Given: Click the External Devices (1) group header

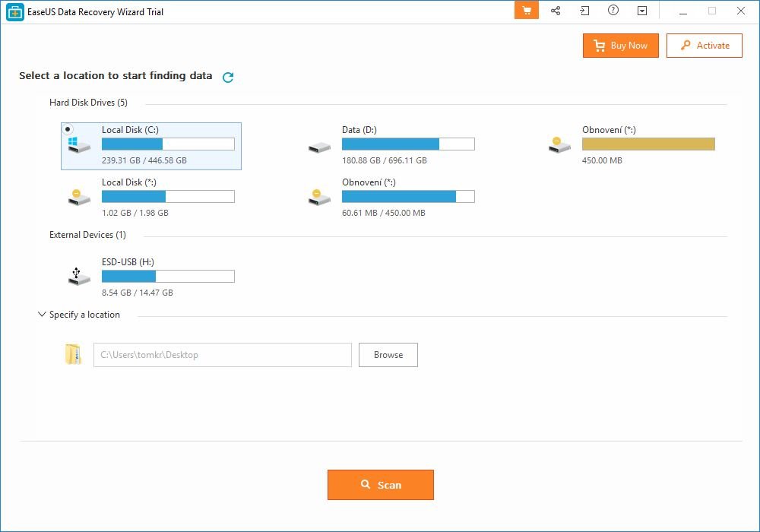Looking at the screenshot, I should (87, 235).
